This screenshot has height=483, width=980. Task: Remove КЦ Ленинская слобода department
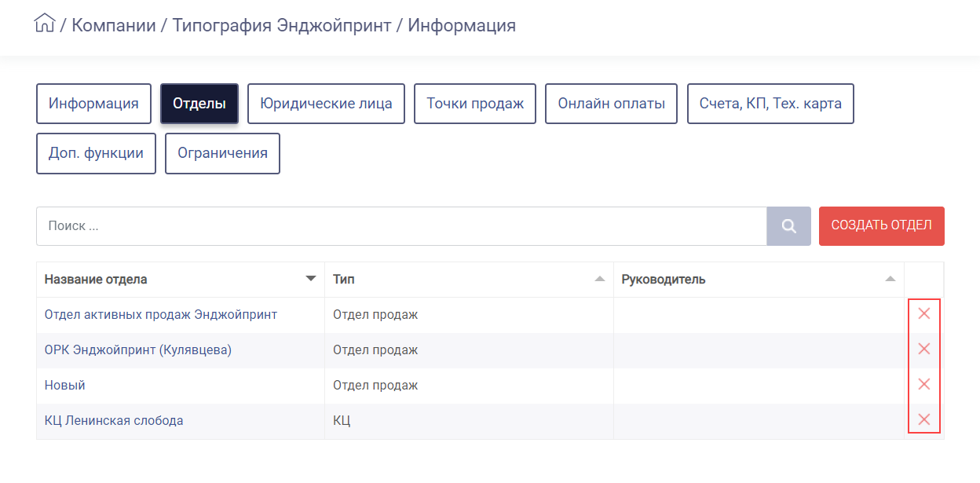[924, 420]
